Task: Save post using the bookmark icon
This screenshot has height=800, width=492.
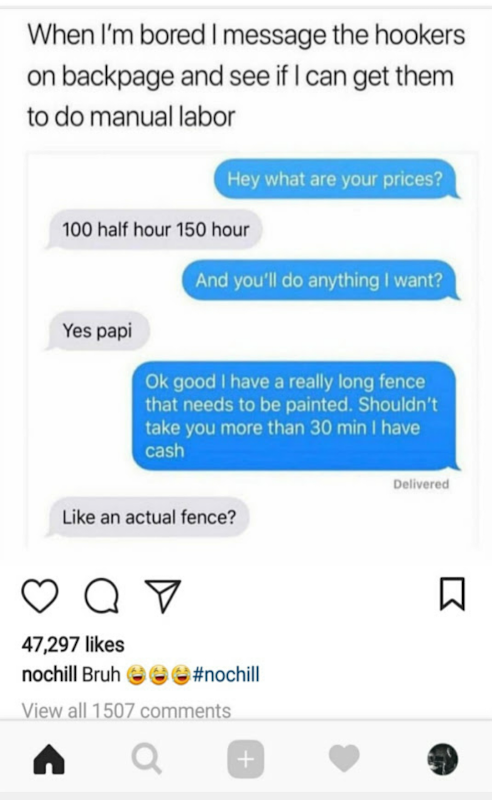Action: (452, 594)
